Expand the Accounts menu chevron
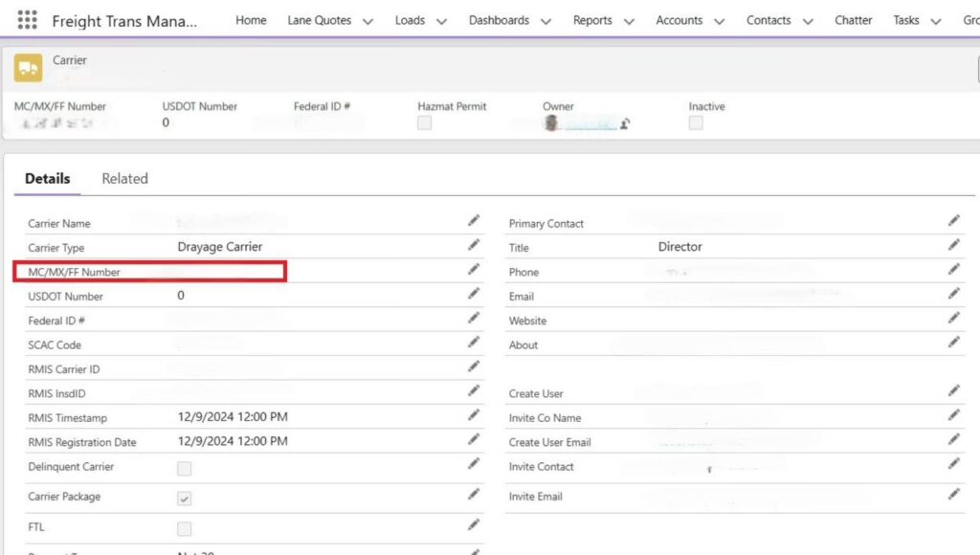The image size is (980, 555). (x=720, y=21)
